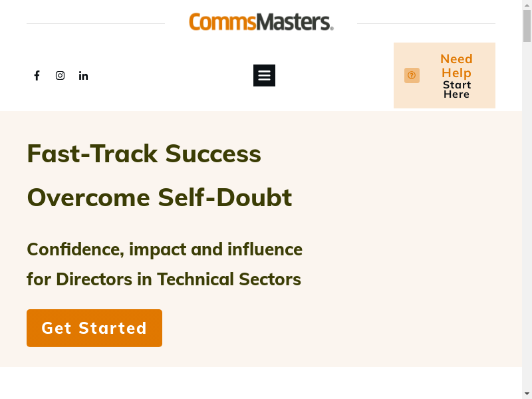Click the CommsMasters logo
The image size is (532, 399).
tap(261, 22)
